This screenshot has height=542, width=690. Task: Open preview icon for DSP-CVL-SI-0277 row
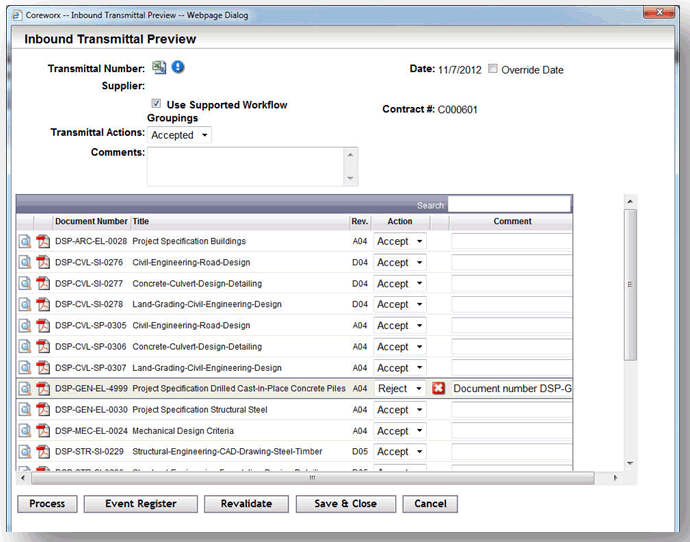tap(25, 283)
